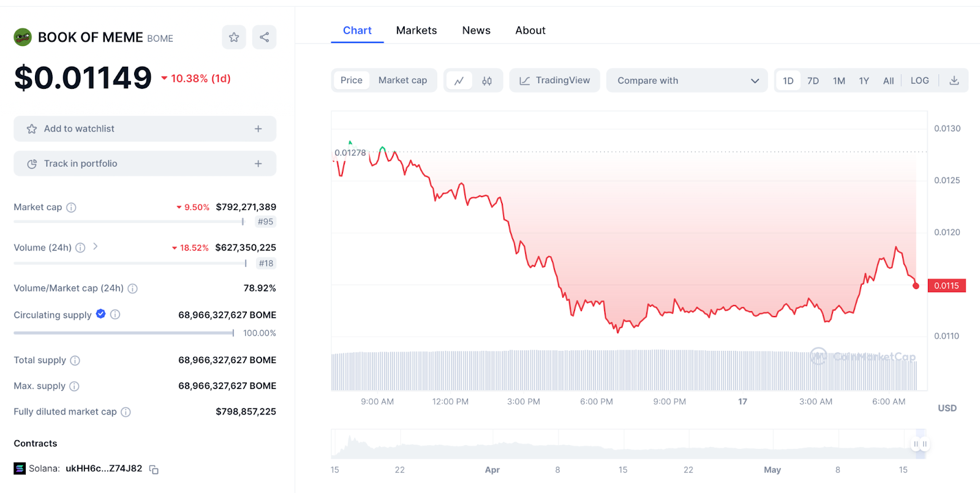The image size is (980, 493).
Task: Expand Volume (24h) details chevron
Action: [96, 246]
